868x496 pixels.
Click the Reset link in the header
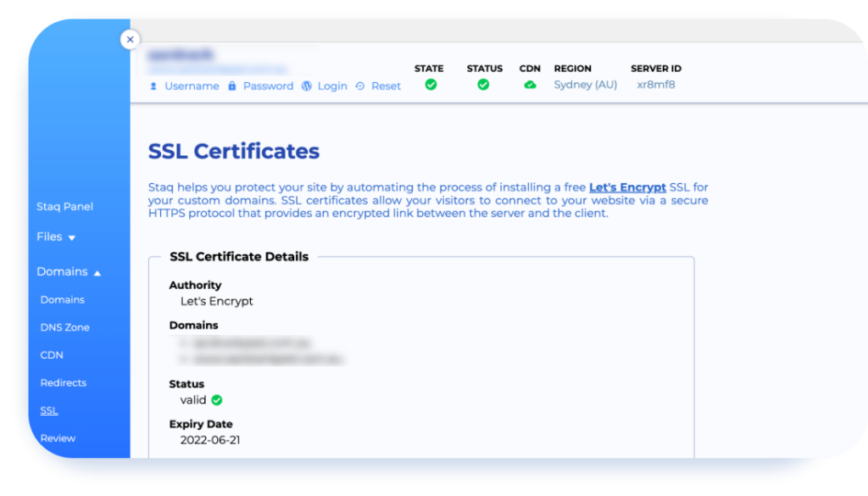coord(386,86)
